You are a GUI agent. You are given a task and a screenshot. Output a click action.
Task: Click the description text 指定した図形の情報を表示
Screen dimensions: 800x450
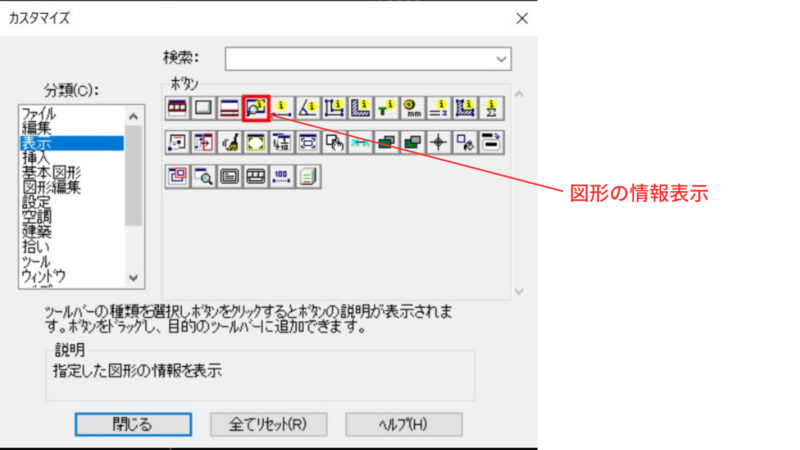coord(137,370)
